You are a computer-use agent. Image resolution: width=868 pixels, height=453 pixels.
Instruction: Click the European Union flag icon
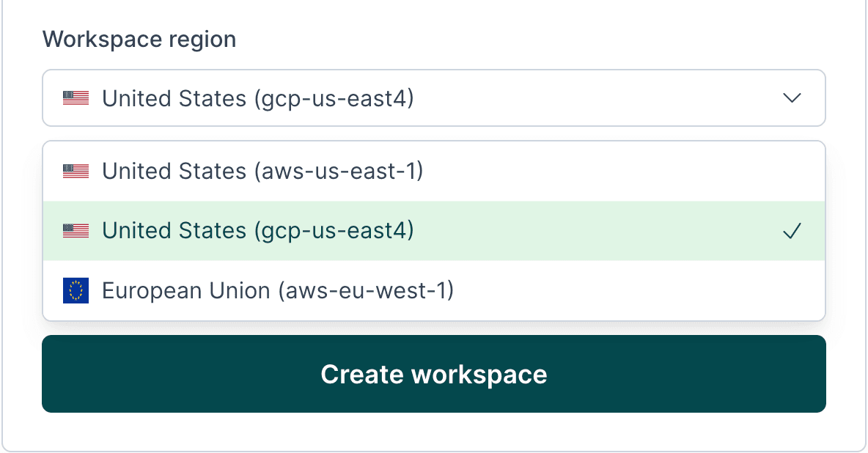(x=76, y=291)
